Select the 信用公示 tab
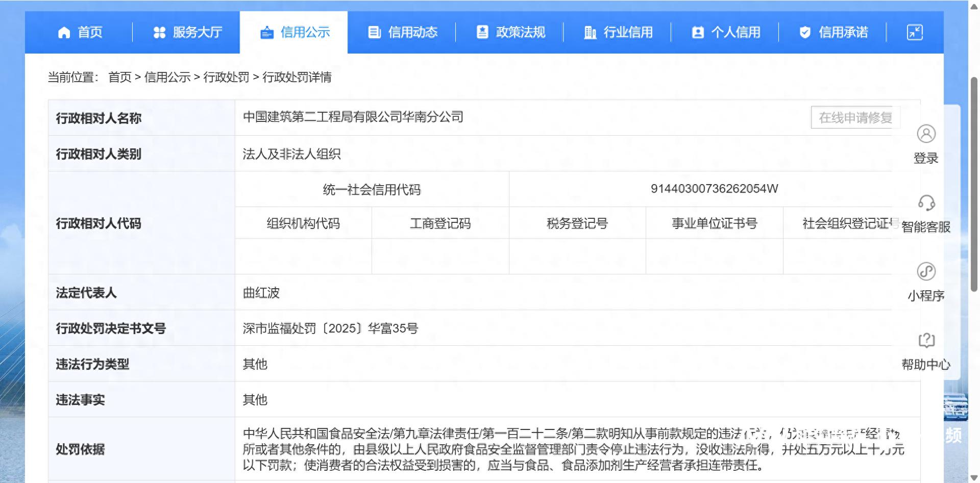The image size is (980, 483). (x=294, y=33)
